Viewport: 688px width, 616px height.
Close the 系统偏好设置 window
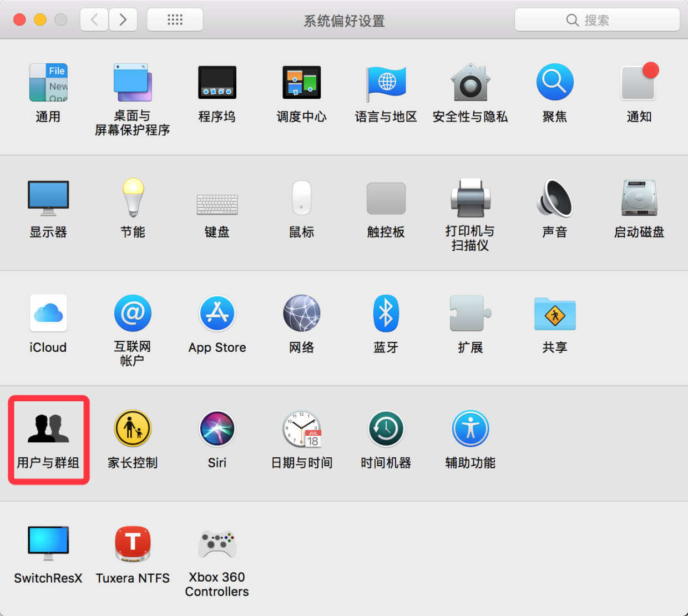(x=19, y=20)
